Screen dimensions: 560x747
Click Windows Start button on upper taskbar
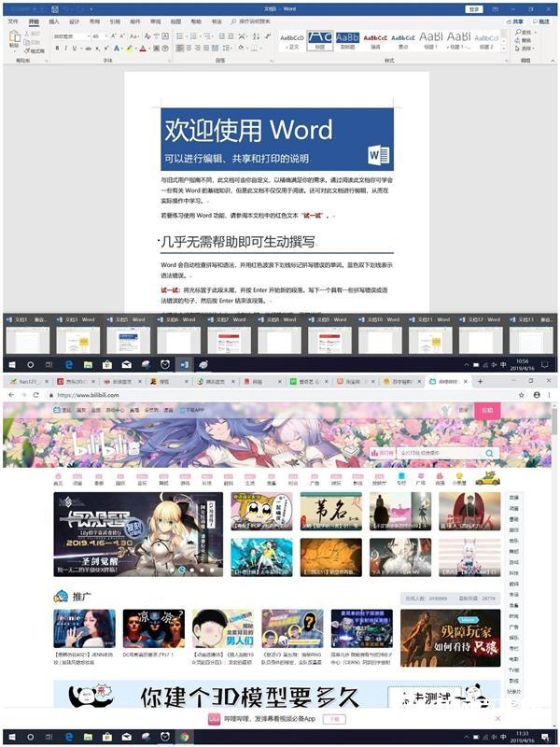tap(12, 363)
